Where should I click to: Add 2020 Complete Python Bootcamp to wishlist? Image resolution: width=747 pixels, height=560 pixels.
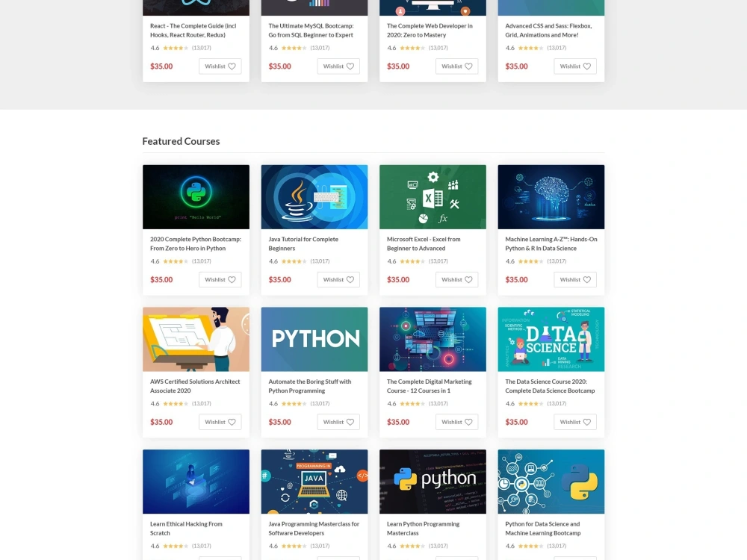click(x=220, y=279)
